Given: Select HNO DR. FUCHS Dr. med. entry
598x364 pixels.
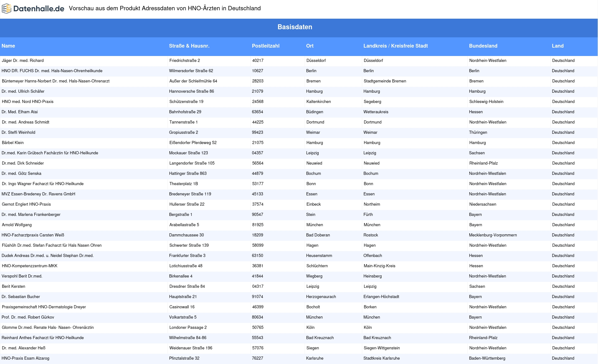Looking at the screenshot, I should point(52,71).
